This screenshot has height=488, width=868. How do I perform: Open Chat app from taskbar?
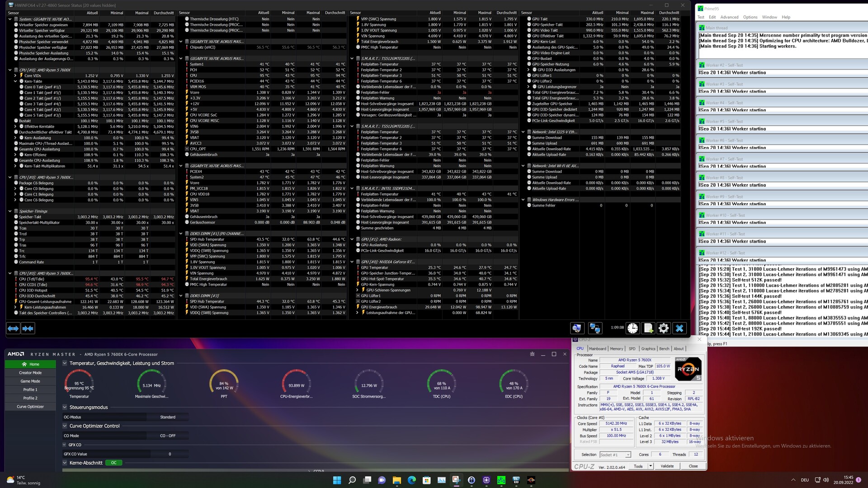[382, 480]
